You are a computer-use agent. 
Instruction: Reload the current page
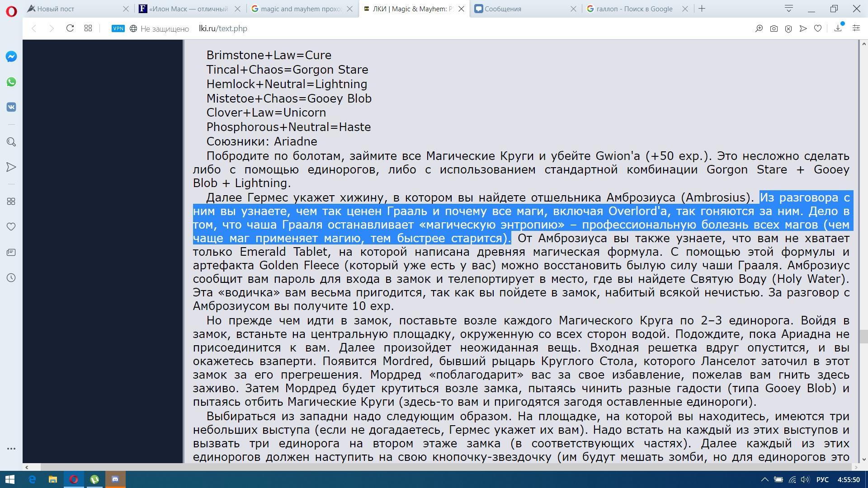point(70,28)
